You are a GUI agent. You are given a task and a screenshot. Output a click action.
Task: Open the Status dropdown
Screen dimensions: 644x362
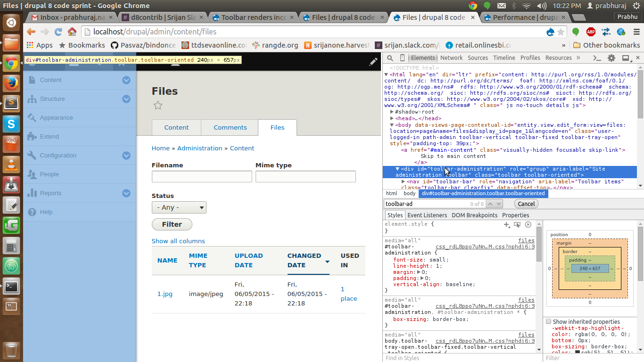(179, 207)
